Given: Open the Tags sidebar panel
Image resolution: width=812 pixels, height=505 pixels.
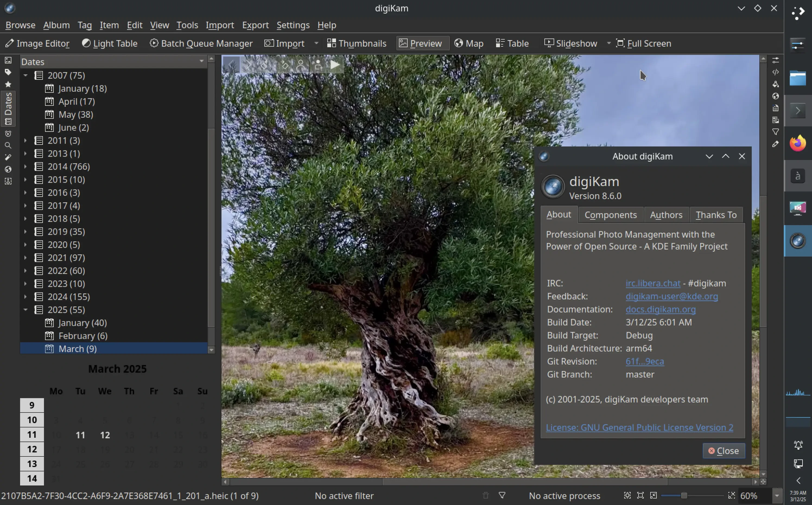Looking at the screenshot, I should tap(8, 72).
